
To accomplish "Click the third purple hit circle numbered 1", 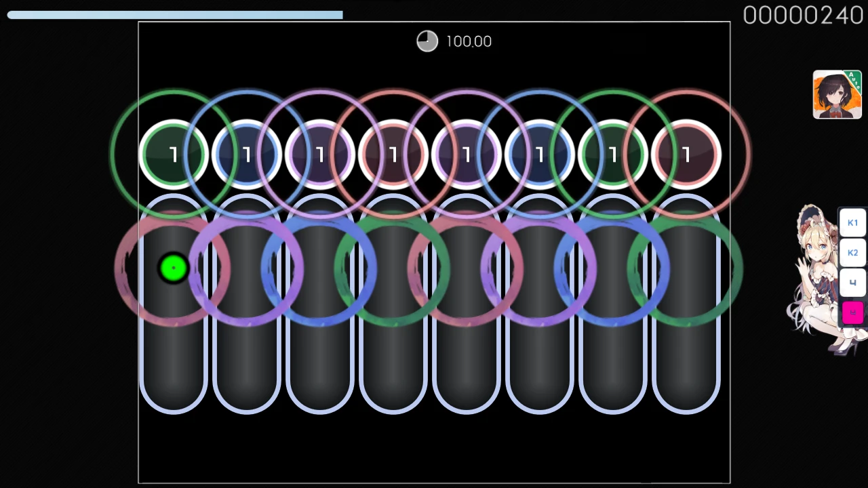I will coord(320,155).
